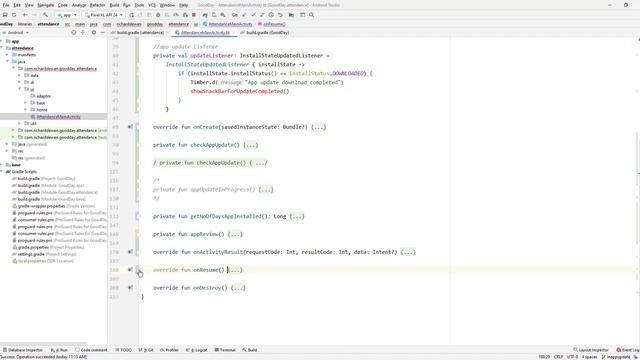Open the TODO tool window

124,350
